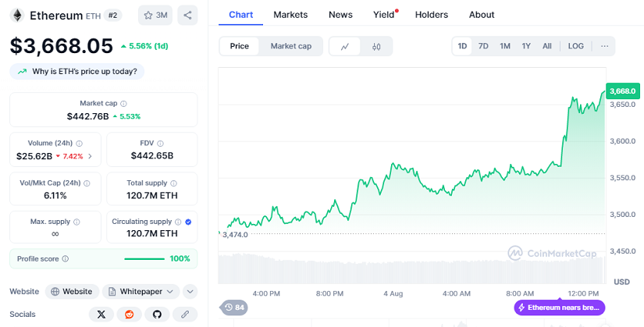Click the 3,474.0 opening price label
This screenshot has width=644, height=327.
click(235, 235)
